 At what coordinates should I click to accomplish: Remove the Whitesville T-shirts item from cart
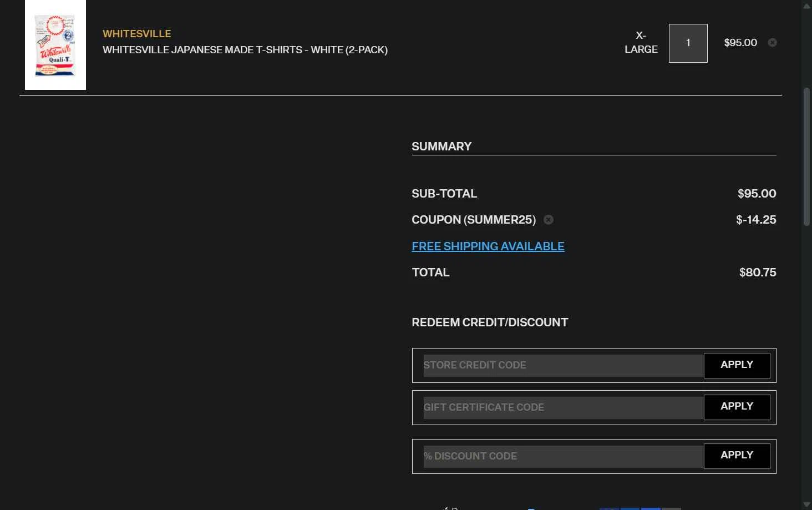click(772, 43)
